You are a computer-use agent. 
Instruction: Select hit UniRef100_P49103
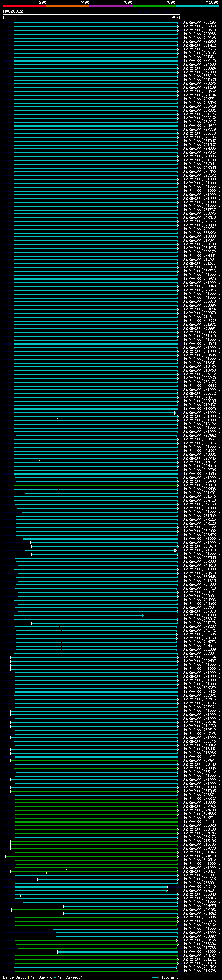pos(199,53)
